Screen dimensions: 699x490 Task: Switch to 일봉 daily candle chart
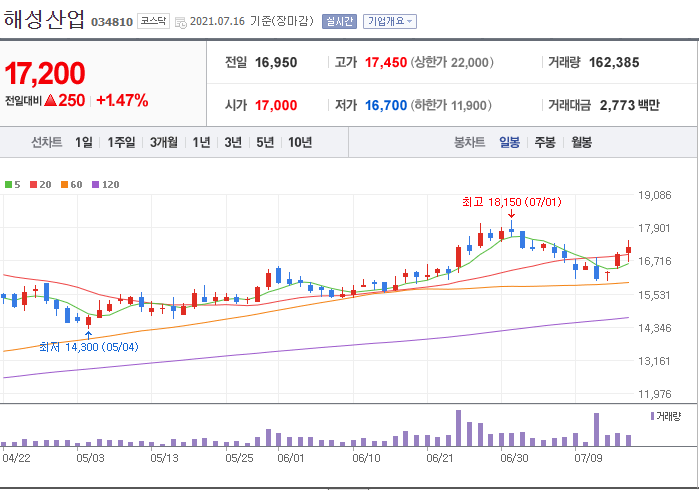(x=509, y=142)
